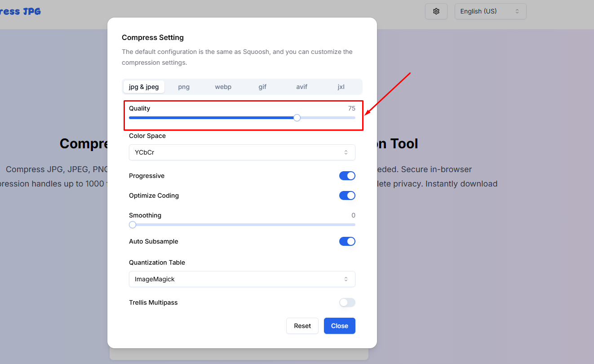Select the jxl format tab

coord(341,87)
